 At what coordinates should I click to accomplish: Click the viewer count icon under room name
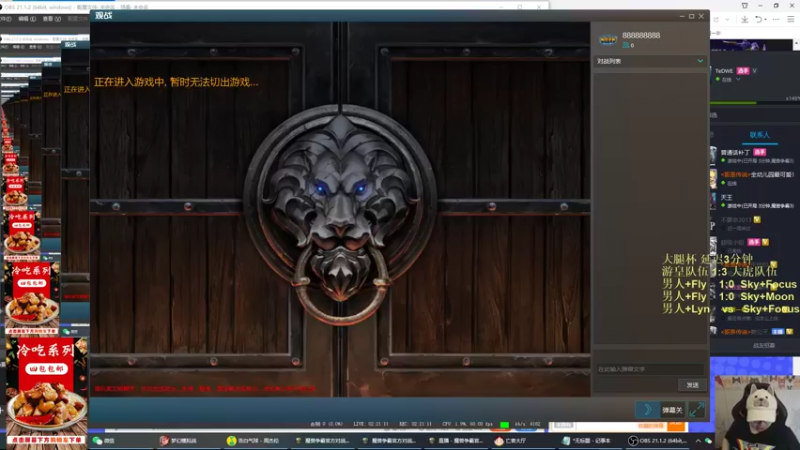coord(626,45)
